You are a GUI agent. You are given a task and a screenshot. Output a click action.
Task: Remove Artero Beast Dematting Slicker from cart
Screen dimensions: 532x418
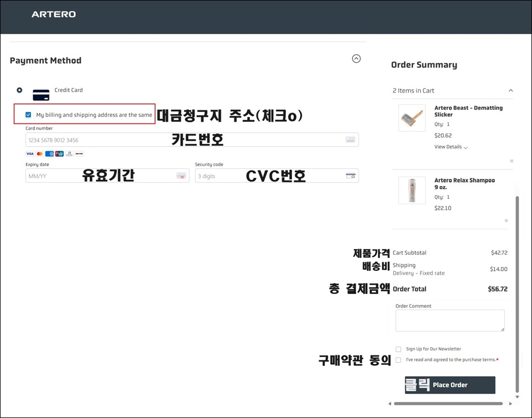(511, 161)
